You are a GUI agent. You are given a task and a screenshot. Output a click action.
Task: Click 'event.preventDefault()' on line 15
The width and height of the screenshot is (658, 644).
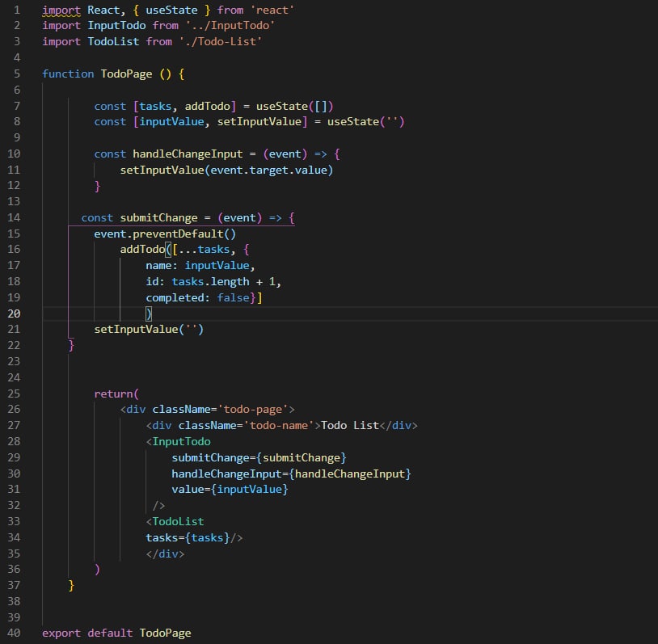(x=165, y=234)
